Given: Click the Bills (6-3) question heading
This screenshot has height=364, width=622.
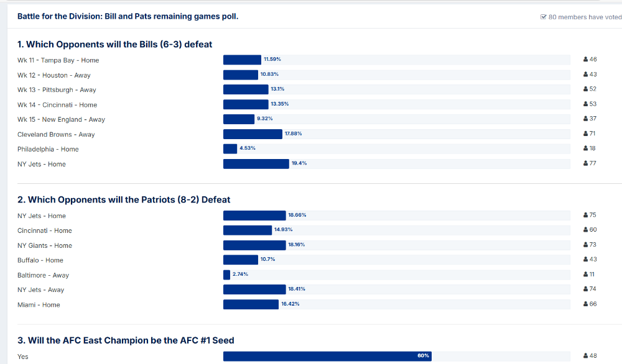Looking at the screenshot, I should coord(115,44).
